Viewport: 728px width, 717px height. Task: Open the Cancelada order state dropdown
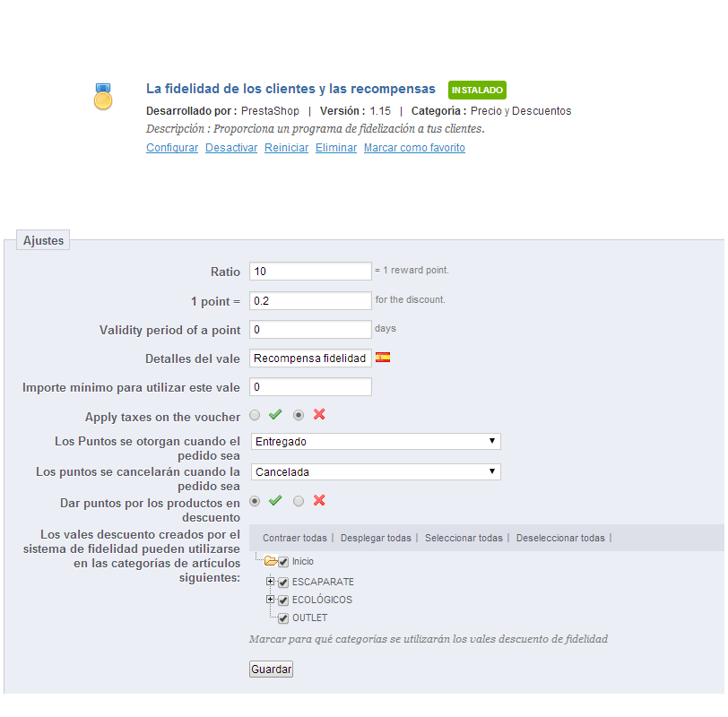(376, 472)
